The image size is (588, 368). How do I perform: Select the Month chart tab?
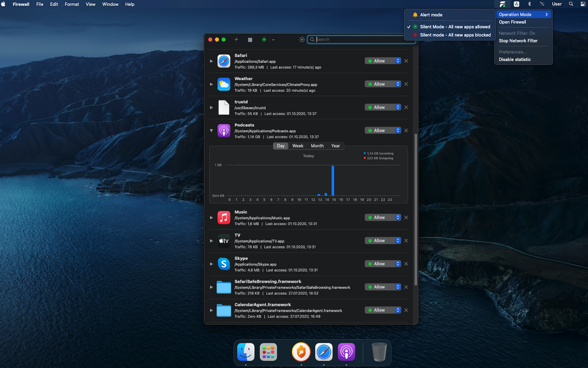pos(317,146)
